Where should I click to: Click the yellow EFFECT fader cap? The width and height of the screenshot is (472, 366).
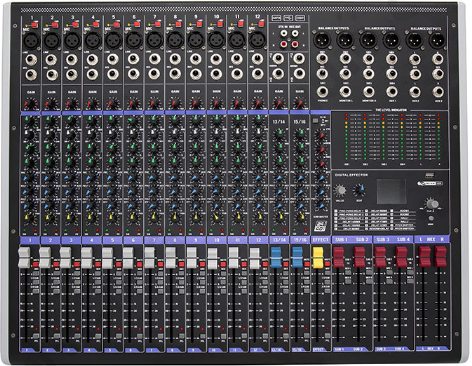pos(318,257)
